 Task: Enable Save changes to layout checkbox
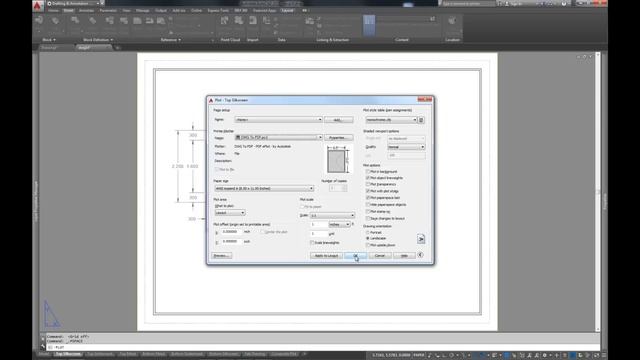pyautogui.click(x=368, y=218)
